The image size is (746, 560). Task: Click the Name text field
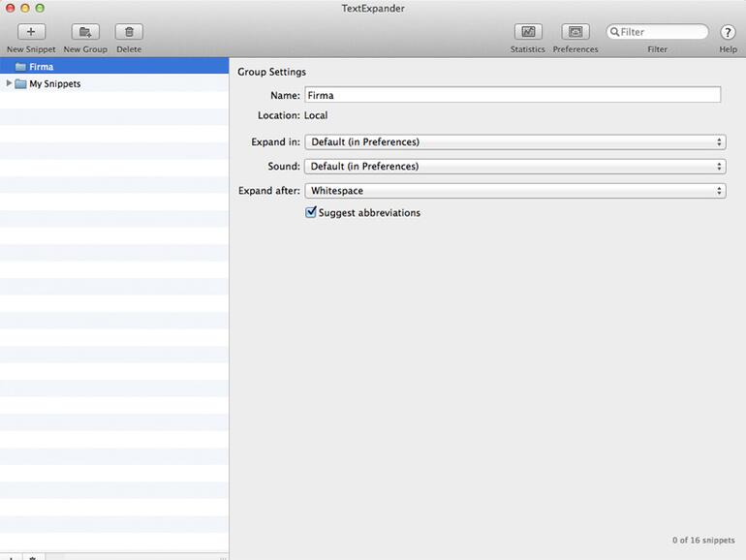pyautogui.click(x=513, y=95)
